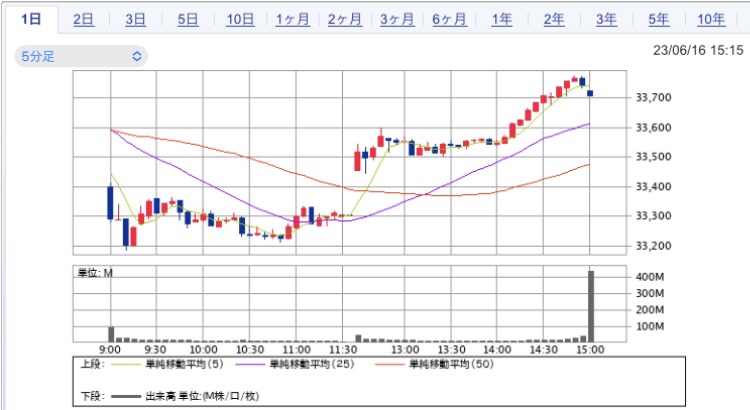Viewport: 750px width, 410px height.
Task: Click the 13:00 time axis label
Action: [x=405, y=350]
